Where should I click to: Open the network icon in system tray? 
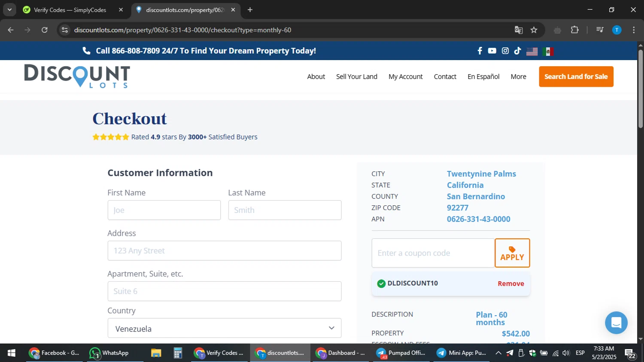(x=556, y=353)
